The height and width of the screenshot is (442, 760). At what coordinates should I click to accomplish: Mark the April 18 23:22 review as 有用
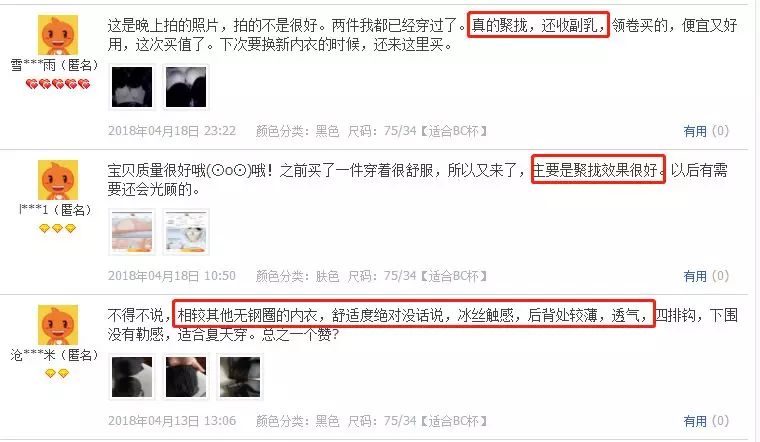[695, 131]
